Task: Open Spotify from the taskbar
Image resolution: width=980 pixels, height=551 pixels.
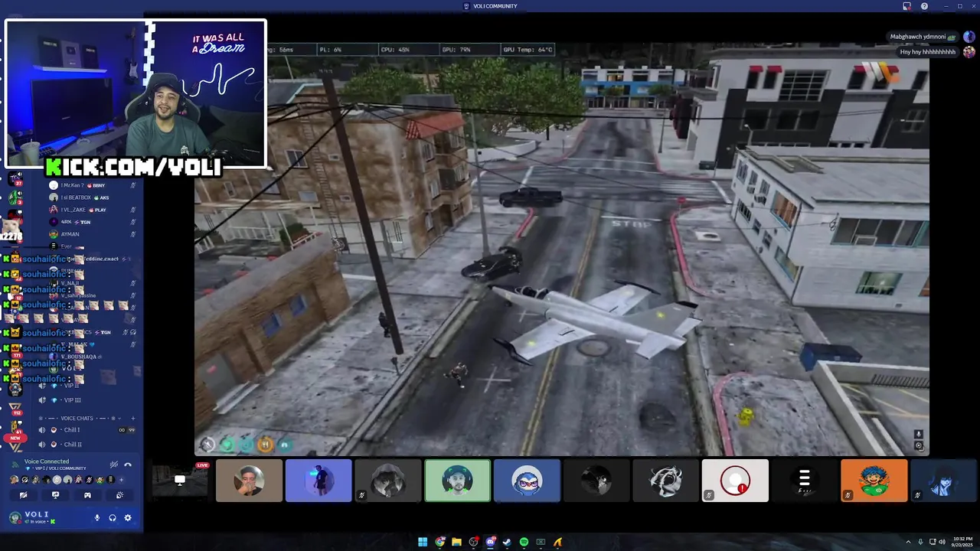Action: coord(524,542)
